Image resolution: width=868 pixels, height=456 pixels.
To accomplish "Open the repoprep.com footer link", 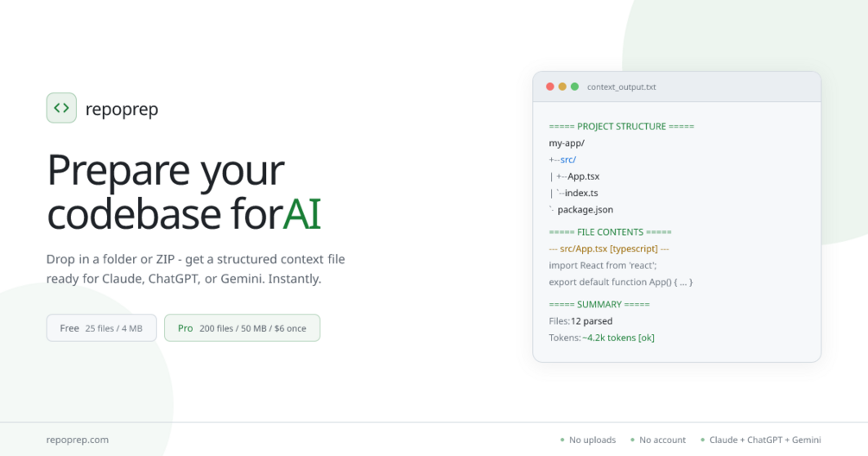I will click(78, 440).
